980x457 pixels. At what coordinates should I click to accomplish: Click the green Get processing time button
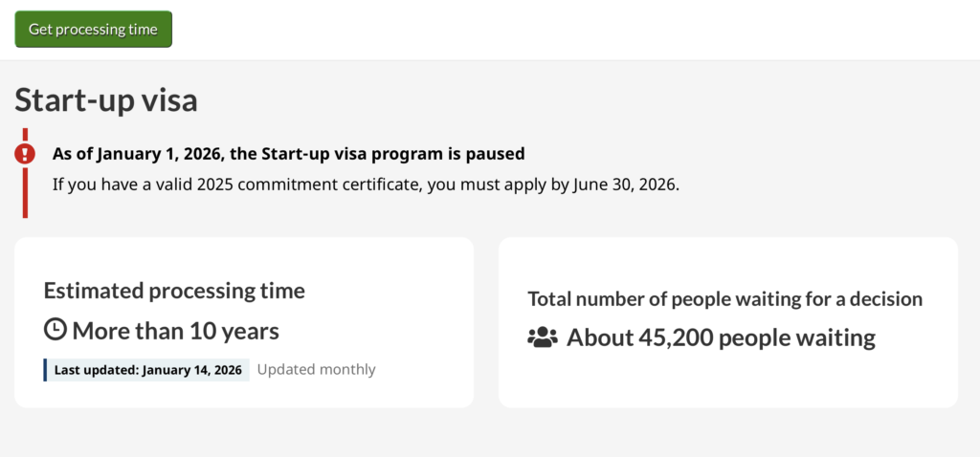93,30
